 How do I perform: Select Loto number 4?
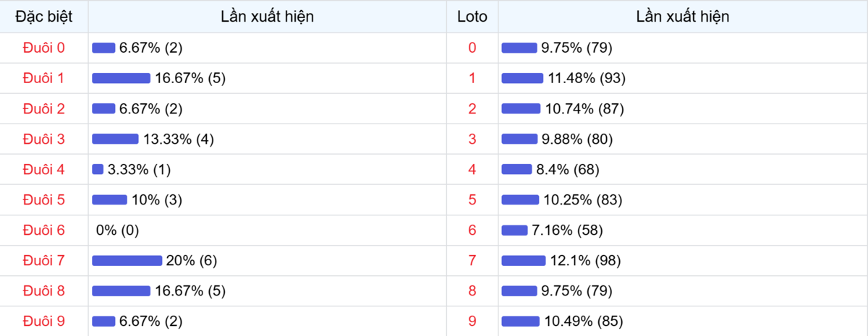pyautogui.click(x=472, y=170)
